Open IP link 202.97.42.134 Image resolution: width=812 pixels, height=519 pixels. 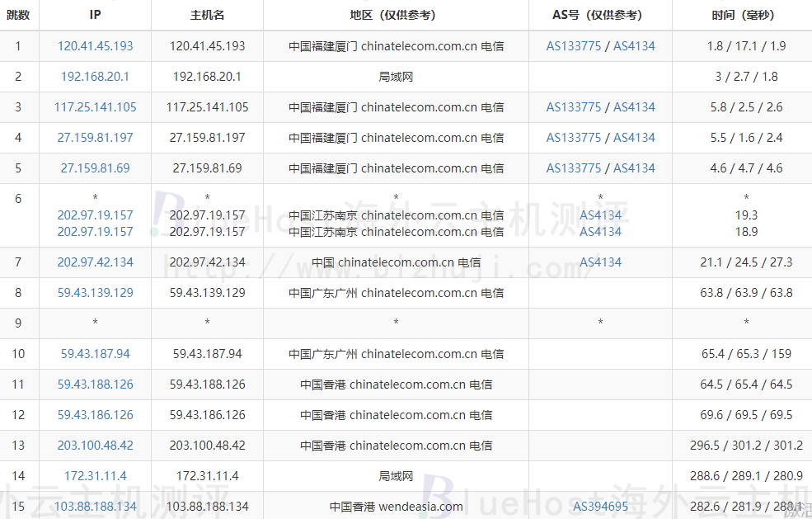click(x=96, y=262)
